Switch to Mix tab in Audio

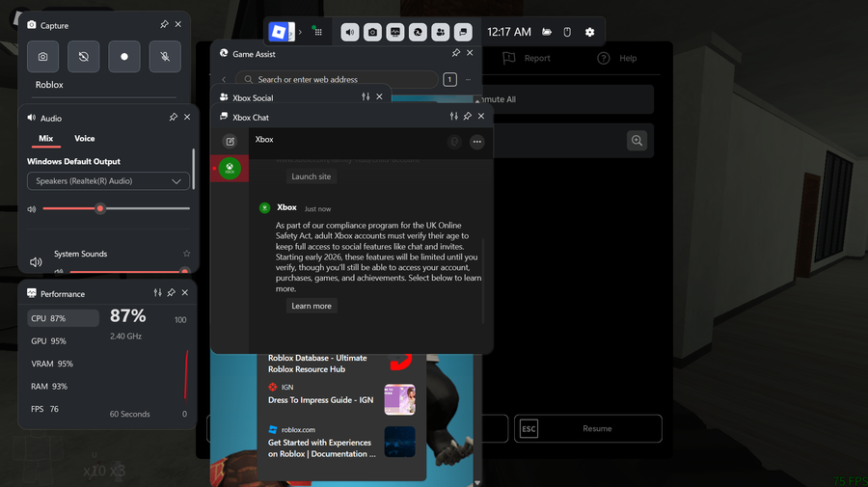(x=46, y=138)
